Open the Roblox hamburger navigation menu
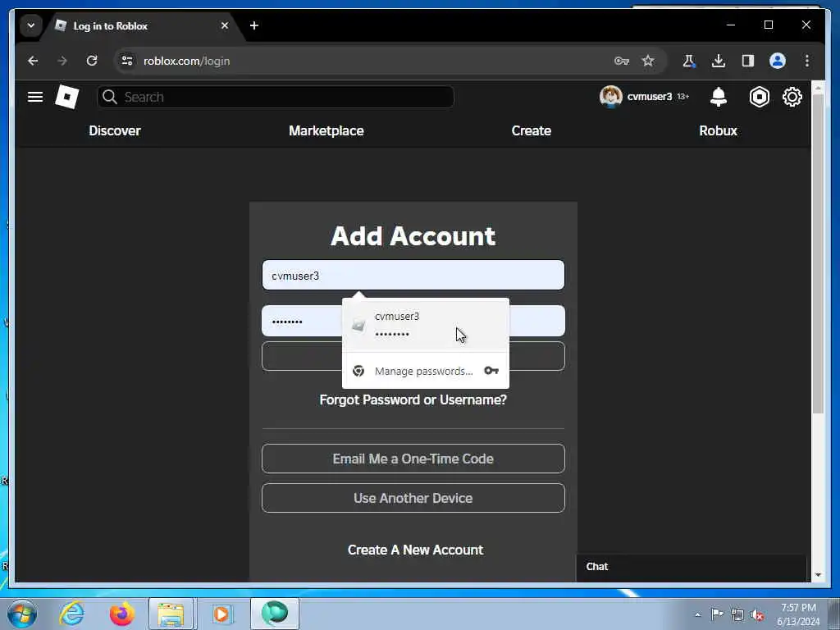The width and height of the screenshot is (840, 630). coord(35,97)
